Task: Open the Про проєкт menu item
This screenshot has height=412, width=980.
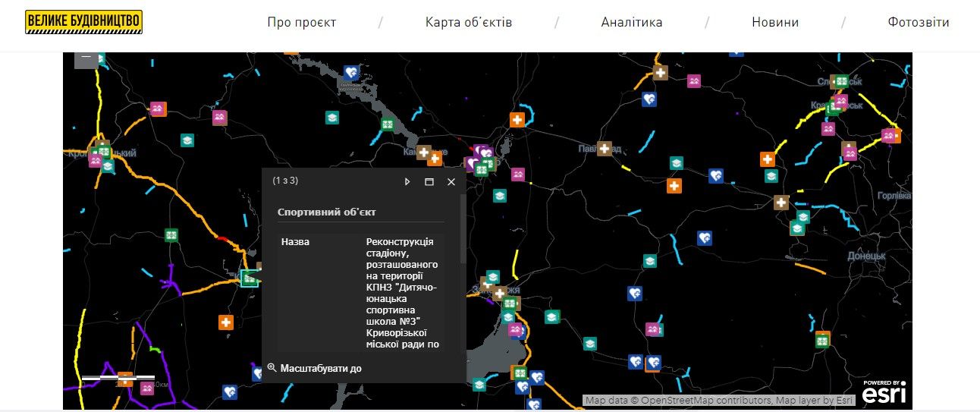Action: coord(301,22)
